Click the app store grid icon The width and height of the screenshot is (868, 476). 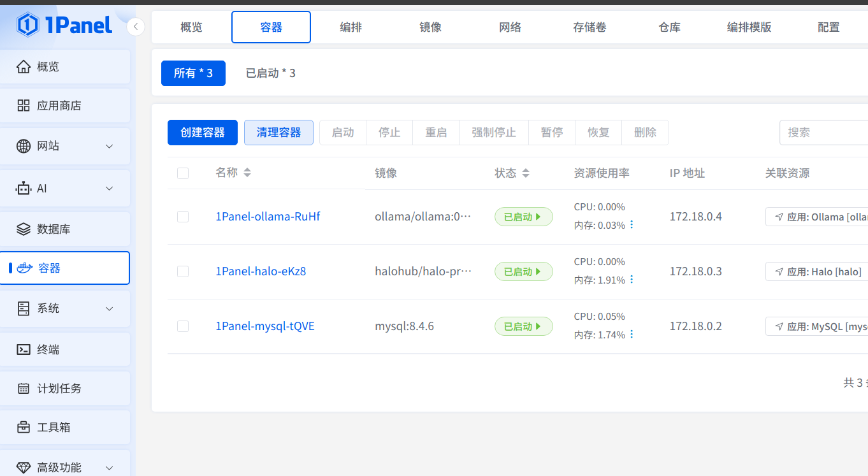(x=24, y=106)
